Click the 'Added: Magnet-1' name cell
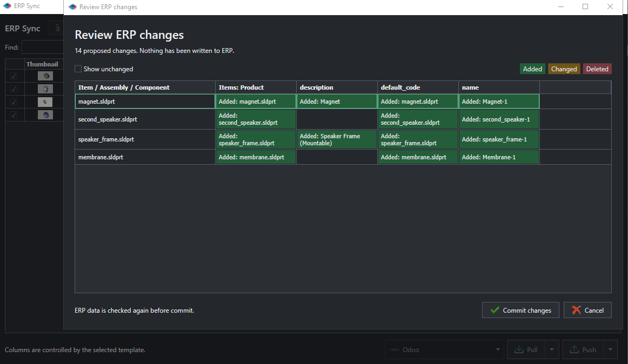628x364 pixels. click(x=499, y=102)
